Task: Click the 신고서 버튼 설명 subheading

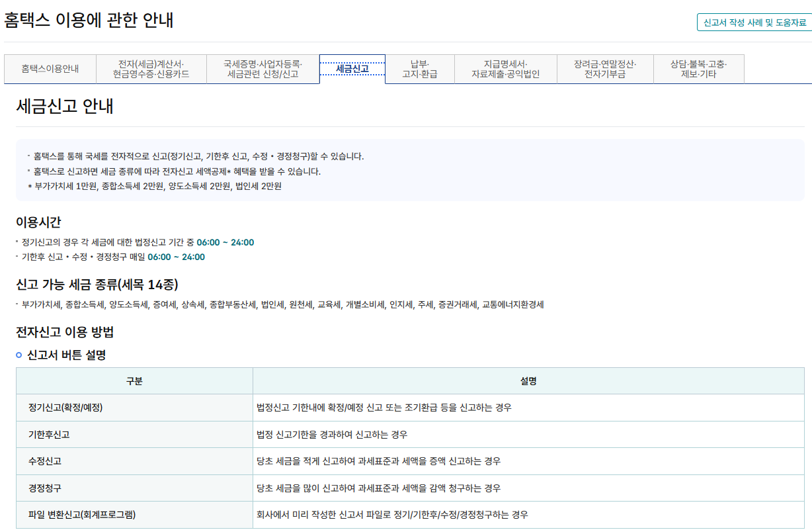Action: pyautogui.click(x=66, y=355)
